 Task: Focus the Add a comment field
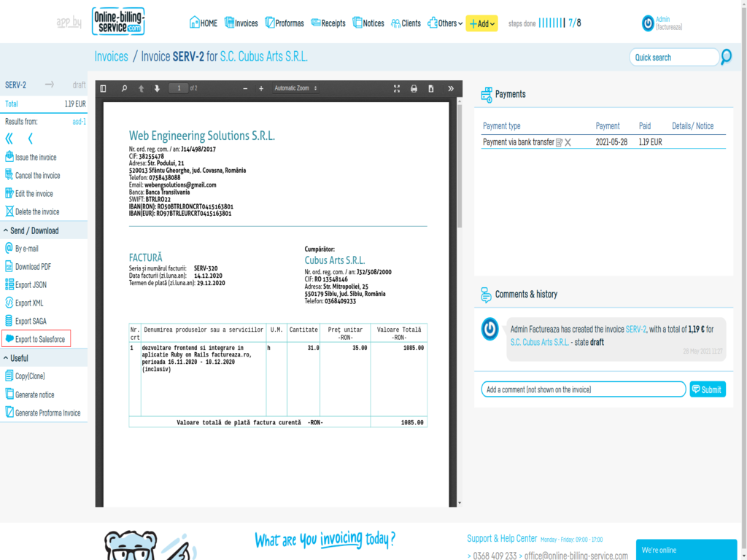tap(584, 389)
